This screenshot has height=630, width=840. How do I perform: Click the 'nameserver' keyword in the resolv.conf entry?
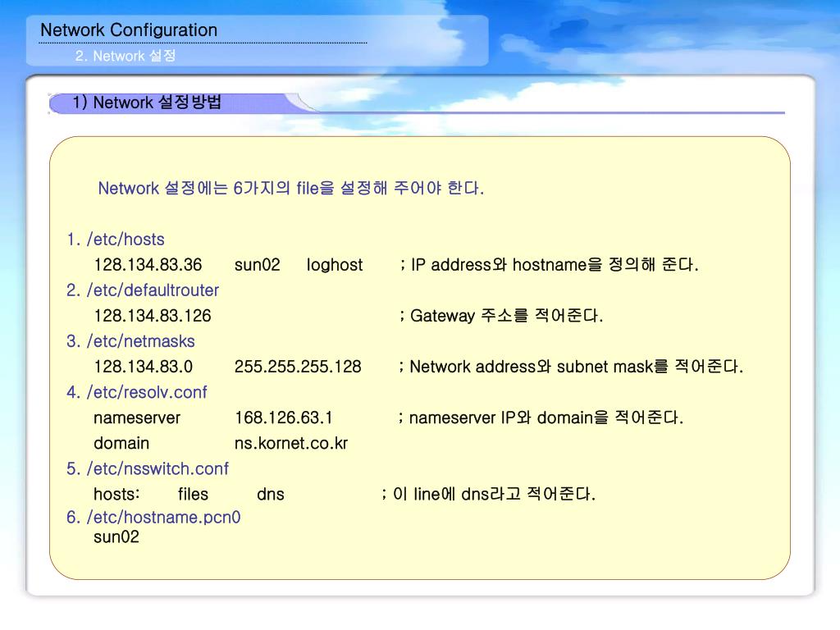tap(137, 418)
